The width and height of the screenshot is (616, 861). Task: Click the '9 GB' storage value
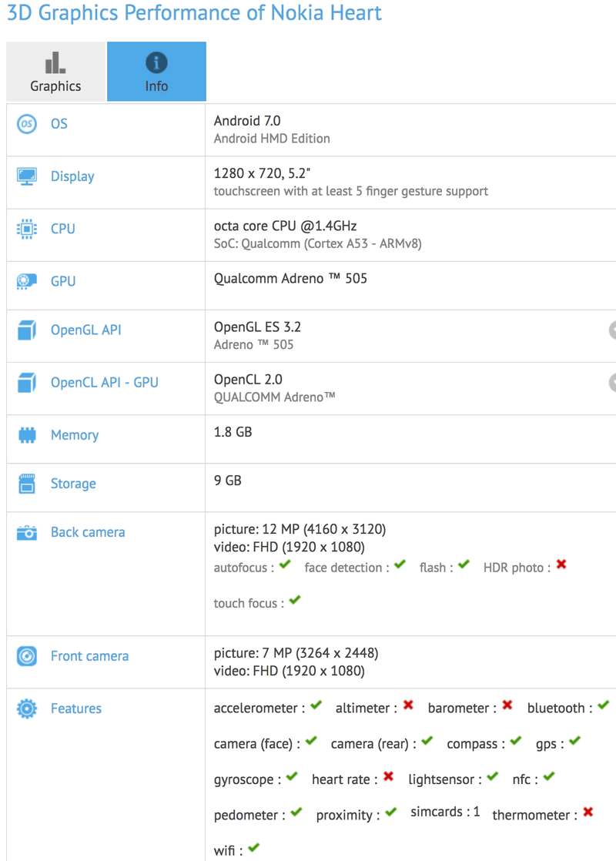(x=228, y=481)
